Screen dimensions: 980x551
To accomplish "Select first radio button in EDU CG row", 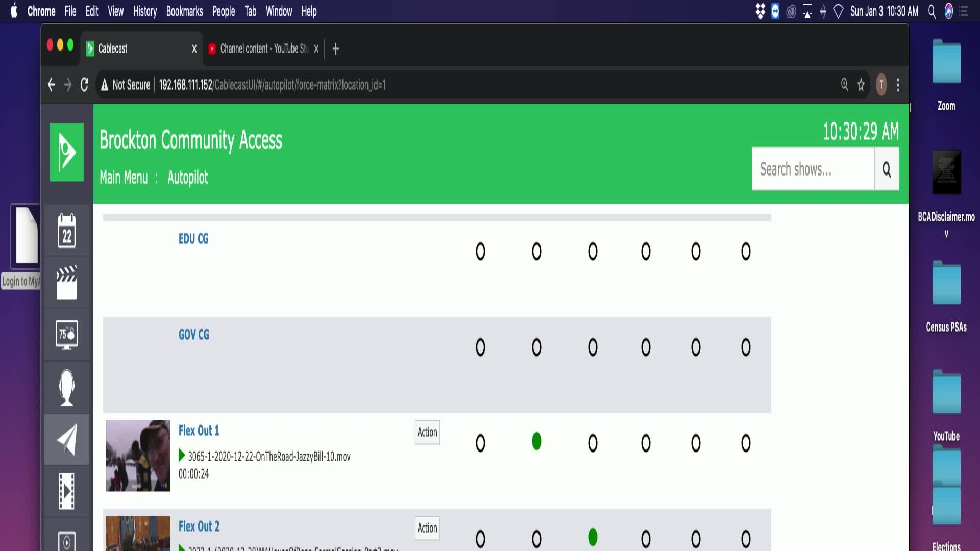I will [x=480, y=252].
